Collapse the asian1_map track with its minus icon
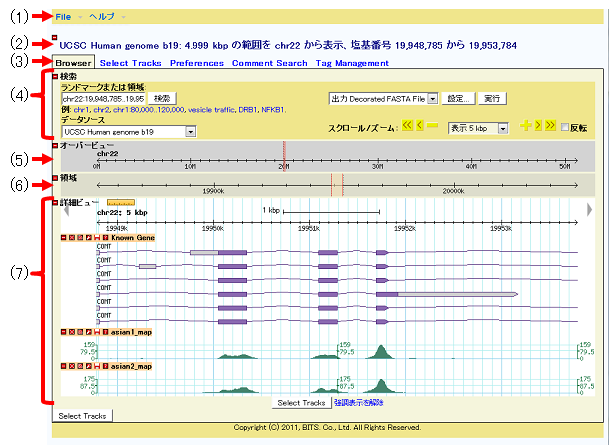 coord(63,332)
